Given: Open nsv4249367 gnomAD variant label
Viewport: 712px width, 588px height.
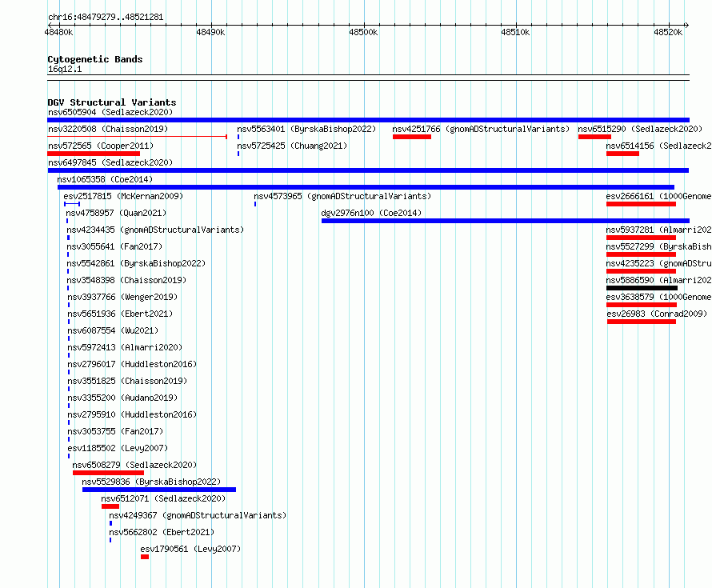Looking at the screenshot, I should (198, 515).
